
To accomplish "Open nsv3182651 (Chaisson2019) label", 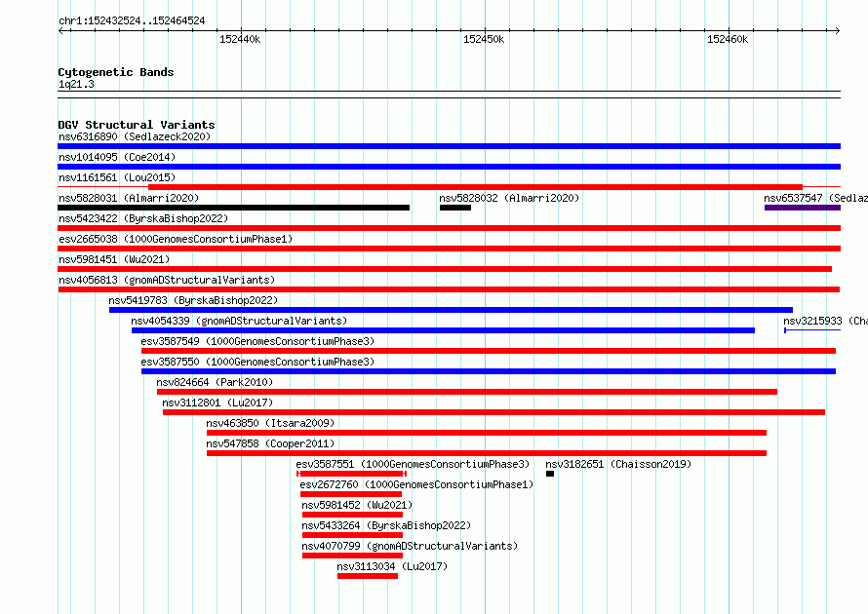I will click(618, 464).
